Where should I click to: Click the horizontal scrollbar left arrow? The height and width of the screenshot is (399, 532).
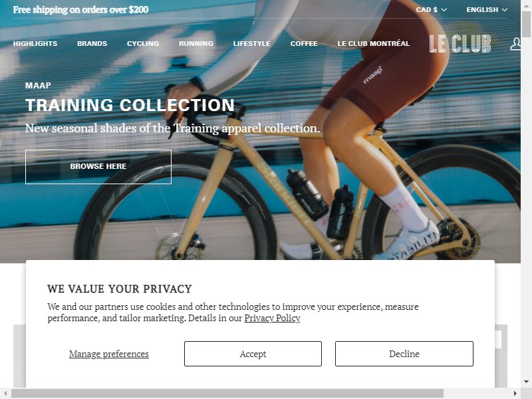coord(5,393)
